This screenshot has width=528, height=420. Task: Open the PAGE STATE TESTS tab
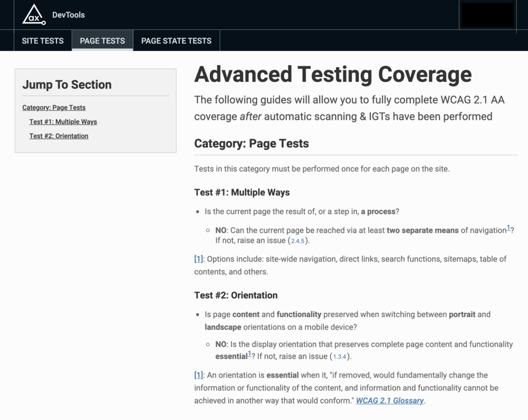(x=176, y=40)
